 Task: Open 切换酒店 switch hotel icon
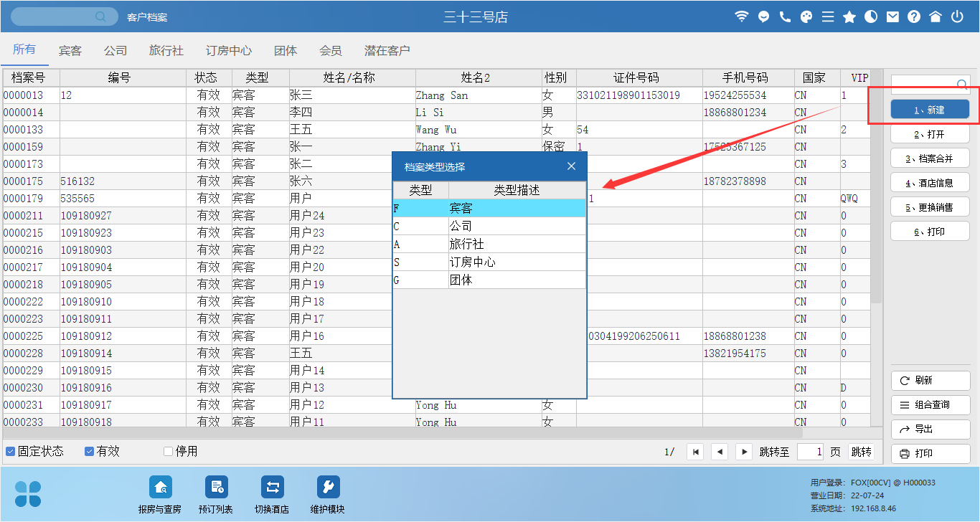pos(272,488)
